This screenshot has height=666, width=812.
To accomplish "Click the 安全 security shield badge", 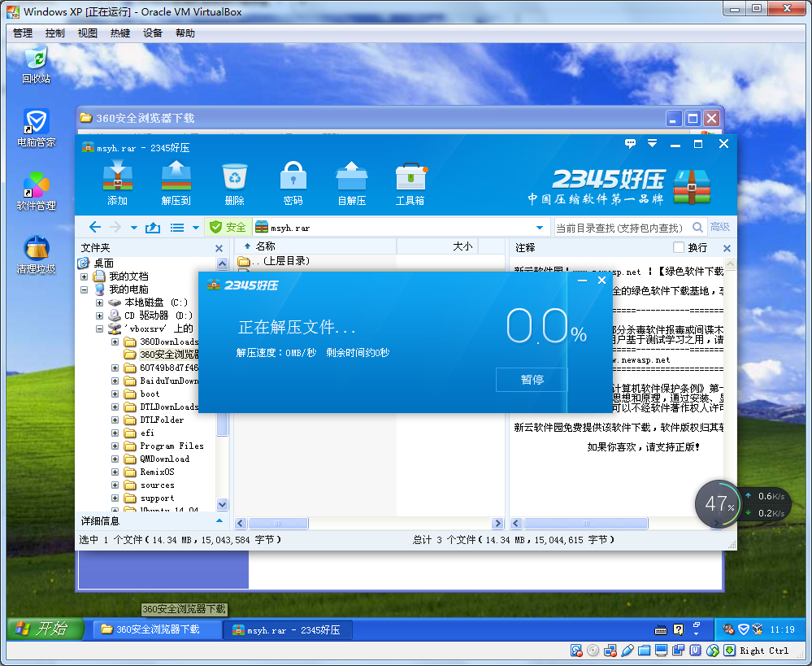I will click(x=228, y=227).
